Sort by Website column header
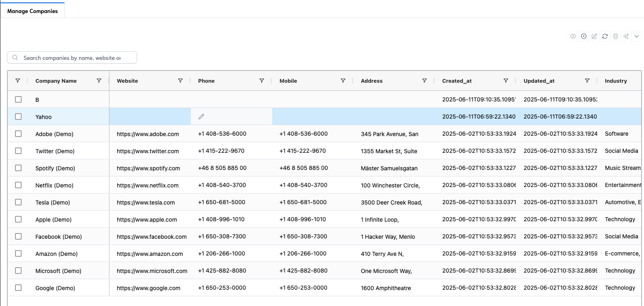This screenshot has width=644, height=306. coord(127,81)
